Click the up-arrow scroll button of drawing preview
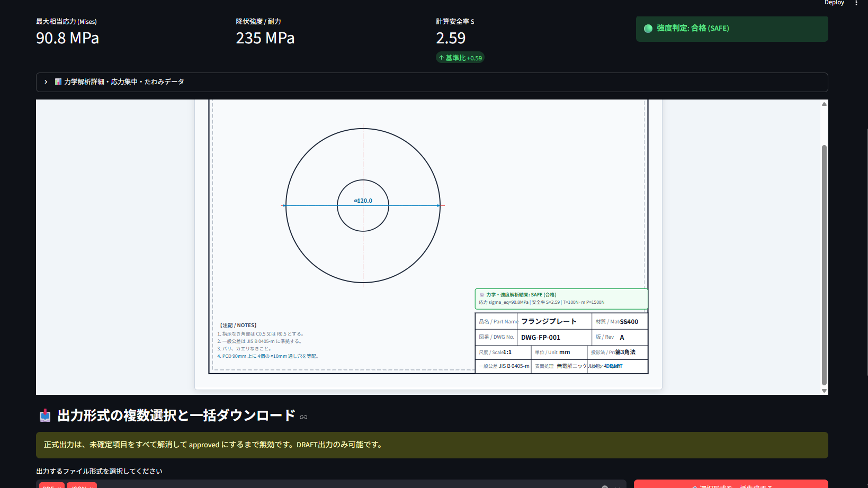Screen dimensions: 868x488 point(824,104)
